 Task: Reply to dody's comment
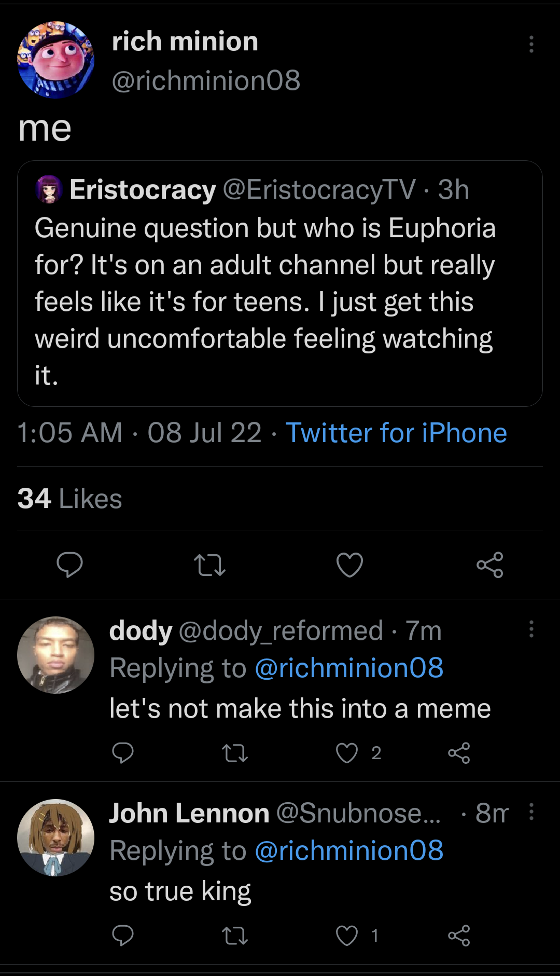[123, 752]
